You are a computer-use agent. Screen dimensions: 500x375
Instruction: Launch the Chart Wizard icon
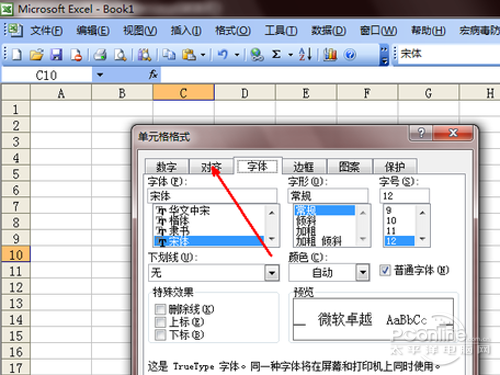click(330, 54)
